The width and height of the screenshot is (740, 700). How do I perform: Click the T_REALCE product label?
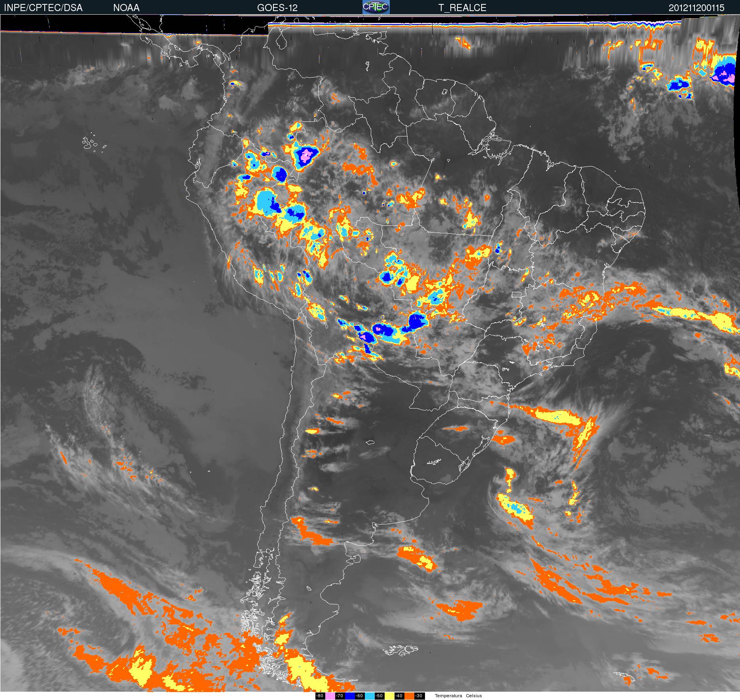[462, 8]
